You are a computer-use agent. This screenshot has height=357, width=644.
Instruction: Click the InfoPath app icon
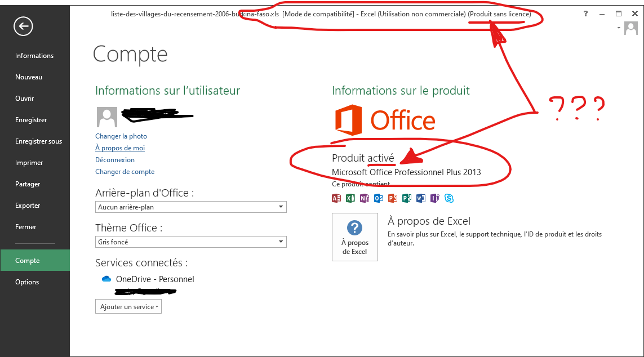click(434, 199)
